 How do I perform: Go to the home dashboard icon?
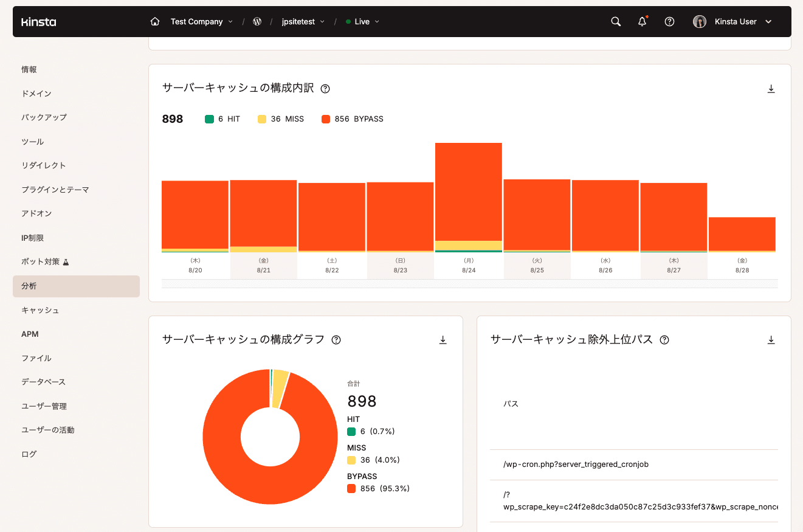pos(155,21)
